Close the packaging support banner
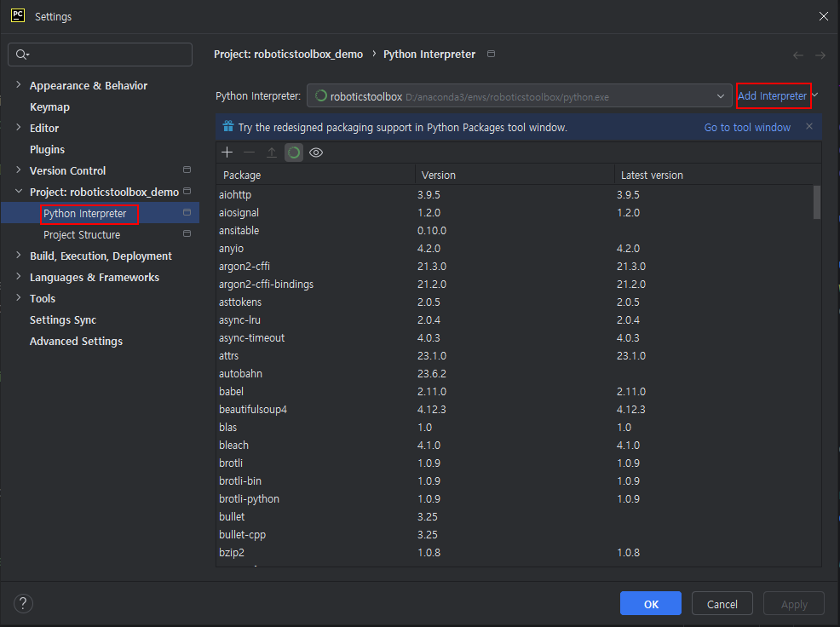The image size is (840, 627). click(809, 126)
